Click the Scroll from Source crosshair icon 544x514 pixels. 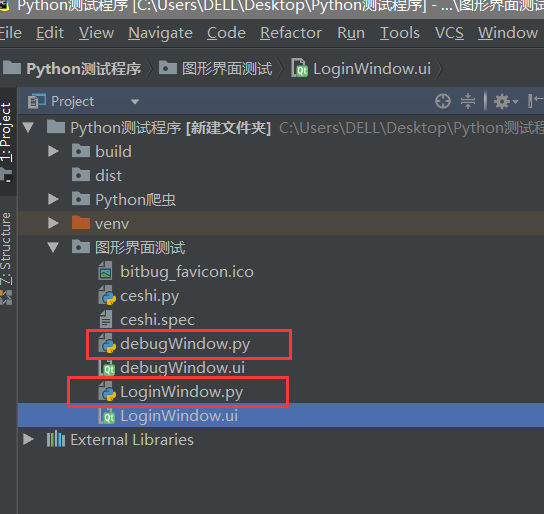point(443,101)
